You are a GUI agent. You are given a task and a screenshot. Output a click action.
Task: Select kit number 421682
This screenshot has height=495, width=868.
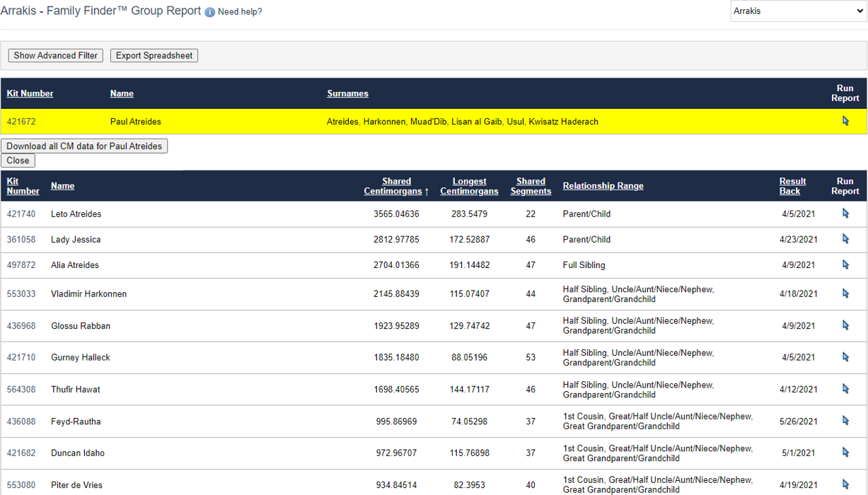pyautogui.click(x=21, y=453)
